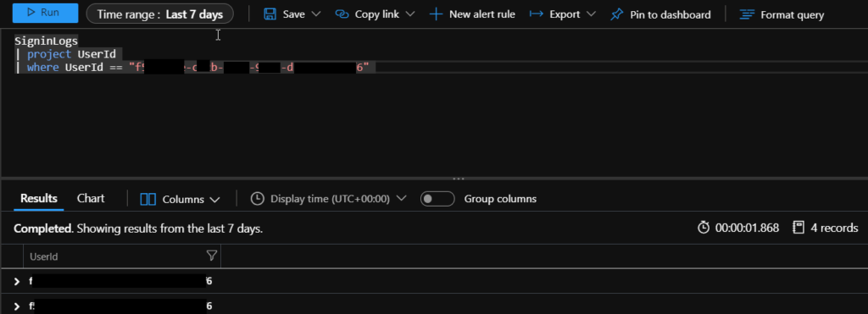Image resolution: width=868 pixels, height=314 pixels.
Task: Click the New alert rule plus icon
Action: pyautogui.click(x=437, y=14)
